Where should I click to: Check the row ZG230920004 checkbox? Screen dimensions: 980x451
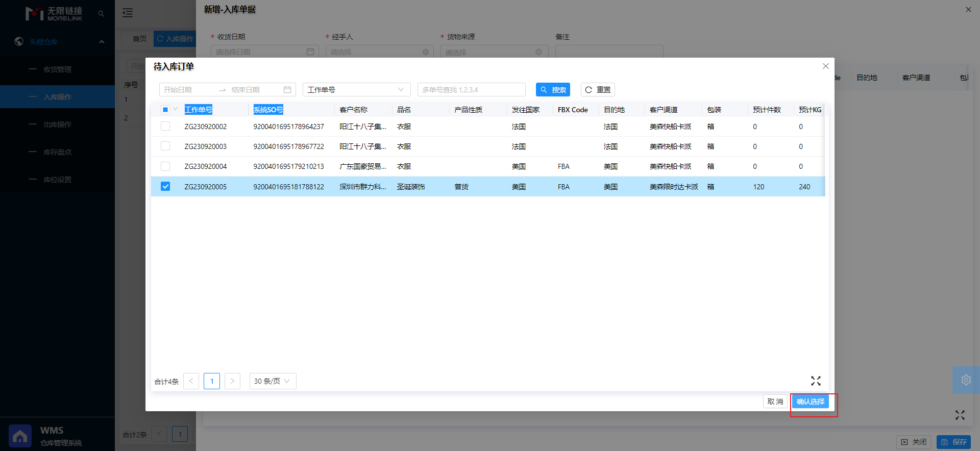pos(165,166)
